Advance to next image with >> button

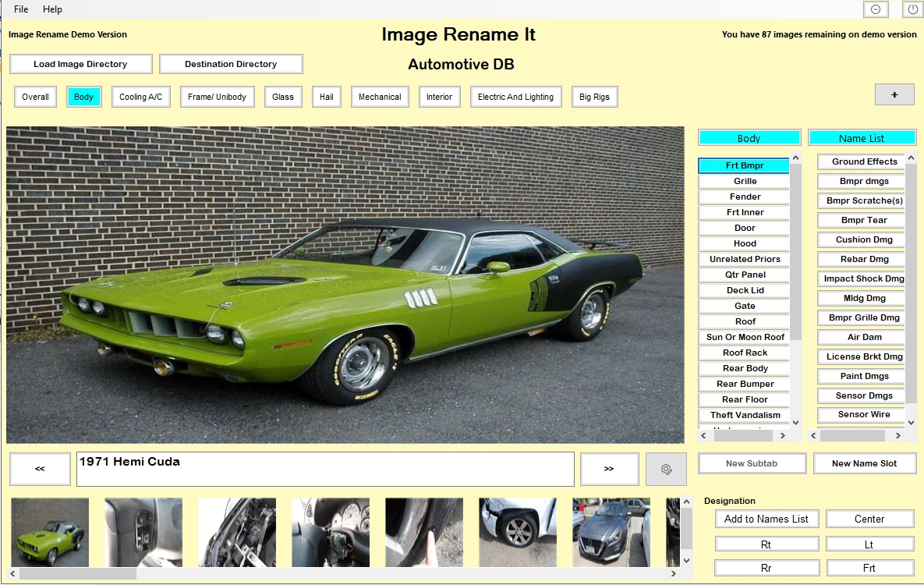pos(608,469)
